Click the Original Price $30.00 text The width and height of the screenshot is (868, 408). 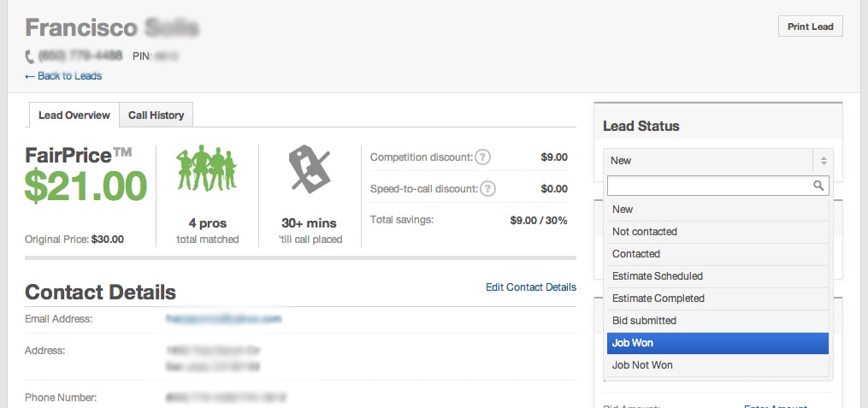[x=74, y=239]
